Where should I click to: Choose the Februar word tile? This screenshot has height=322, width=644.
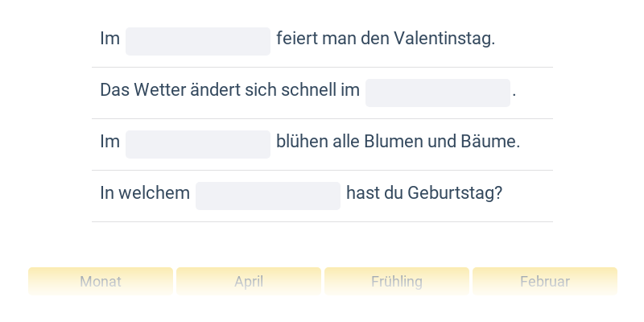click(545, 282)
